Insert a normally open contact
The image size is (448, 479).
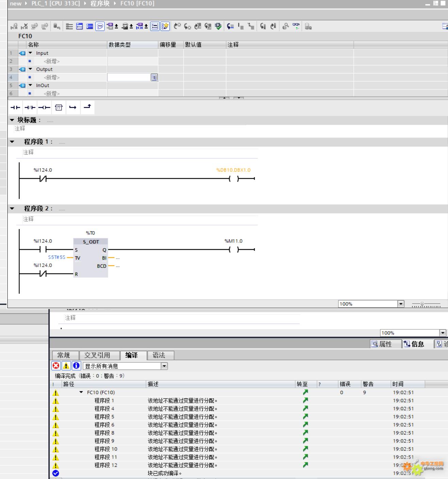coord(15,107)
